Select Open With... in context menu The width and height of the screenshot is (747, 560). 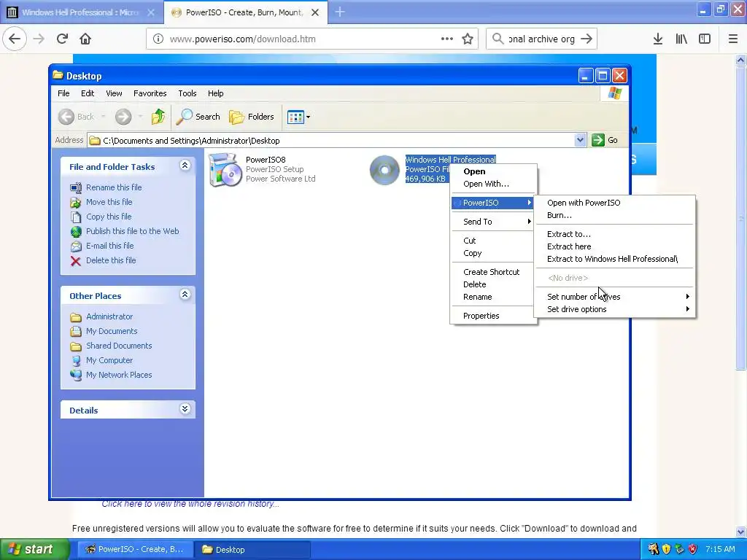(x=494, y=184)
